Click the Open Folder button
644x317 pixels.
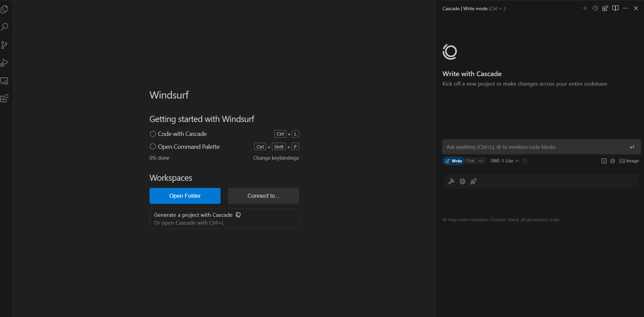[x=185, y=196]
